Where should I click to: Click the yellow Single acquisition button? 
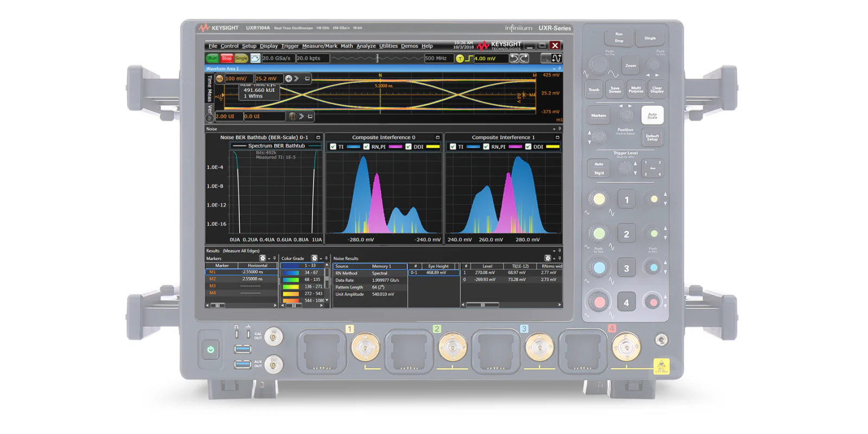point(241,58)
